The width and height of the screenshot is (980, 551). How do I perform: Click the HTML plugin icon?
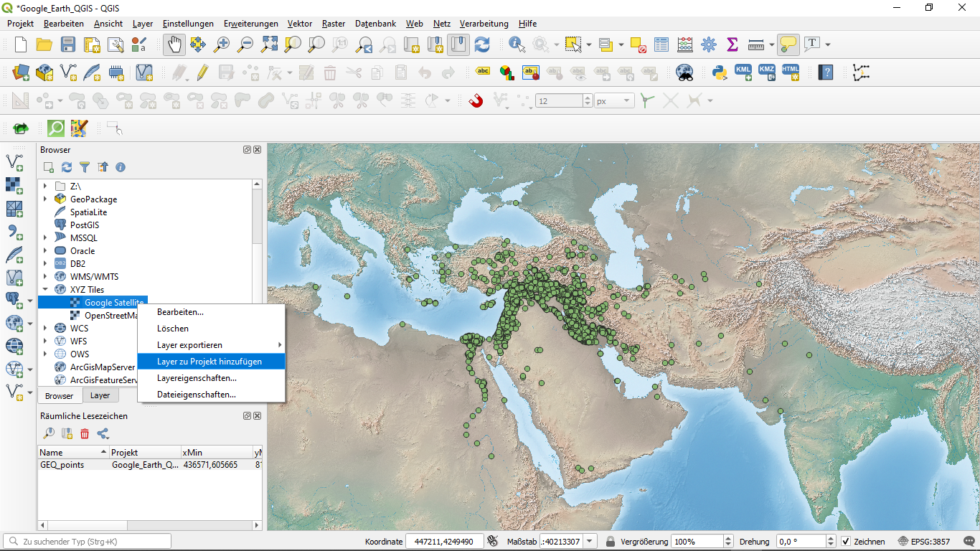point(791,72)
